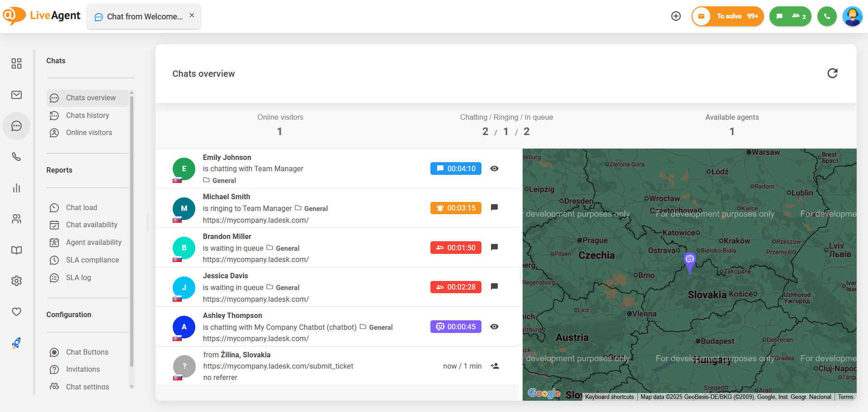Image resolution: width=868 pixels, height=412 pixels.
Task: Click the plus create-new icon in header
Action: 676,16
